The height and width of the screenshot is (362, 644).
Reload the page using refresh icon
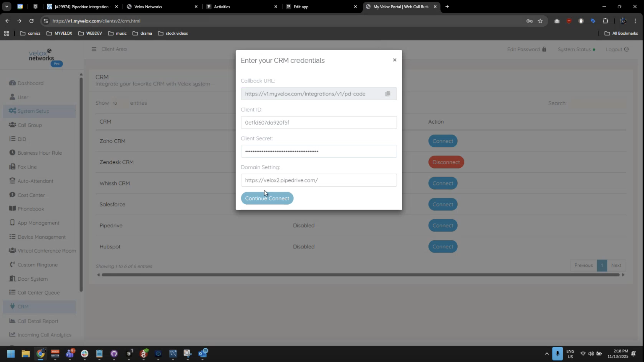(31, 21)
